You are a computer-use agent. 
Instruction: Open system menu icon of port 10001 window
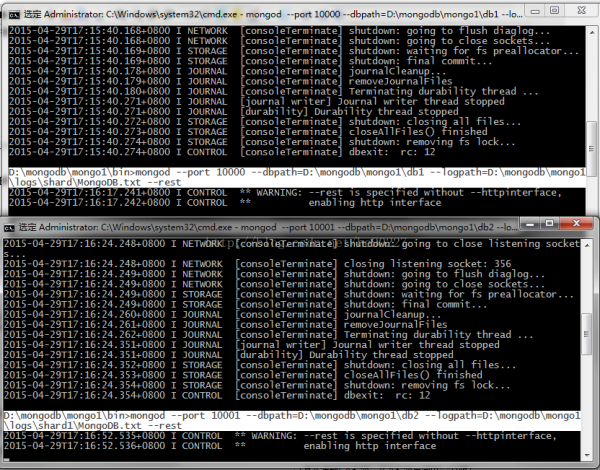click(9, 228)
